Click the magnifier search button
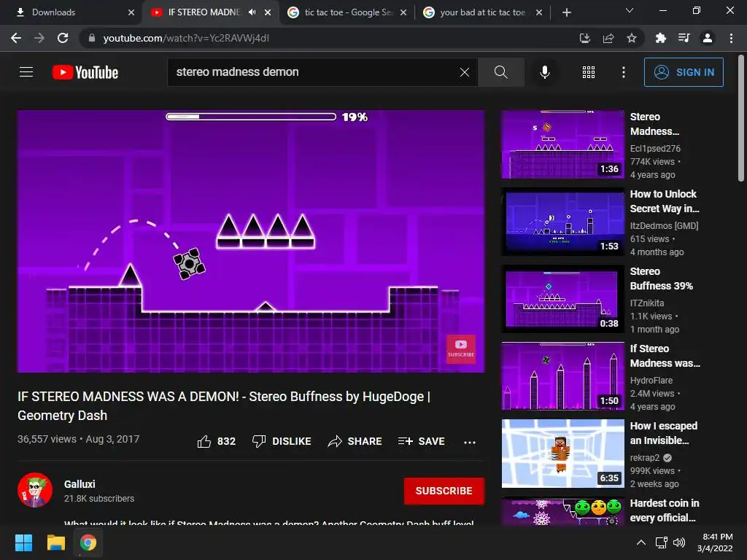747x560 pixels. point(500,72)
